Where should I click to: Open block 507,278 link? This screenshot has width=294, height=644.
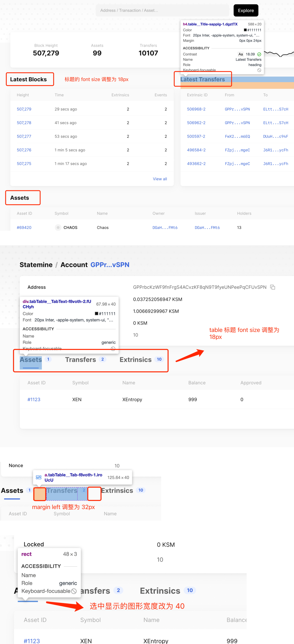tap(24, 123)
